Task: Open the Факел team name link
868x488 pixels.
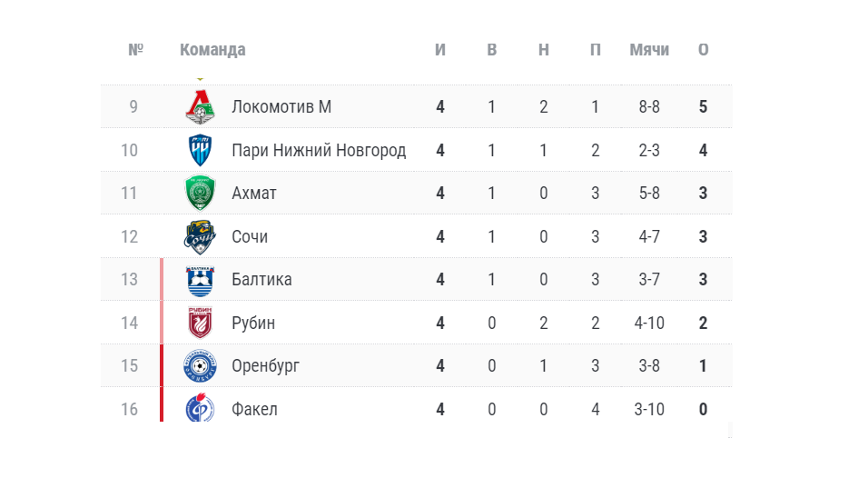Action: pyautogui.click(x=254, y=409)
